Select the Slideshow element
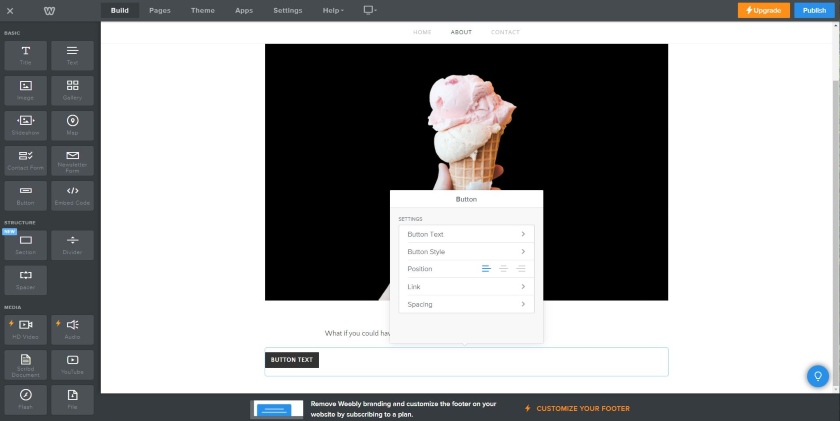 (x=25, y=126)
